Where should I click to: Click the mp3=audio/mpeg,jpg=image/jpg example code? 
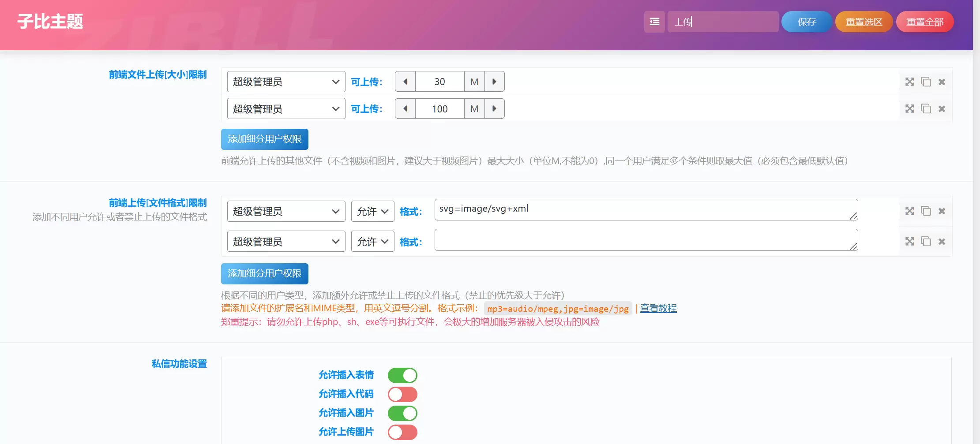click(x=558, y=309)
